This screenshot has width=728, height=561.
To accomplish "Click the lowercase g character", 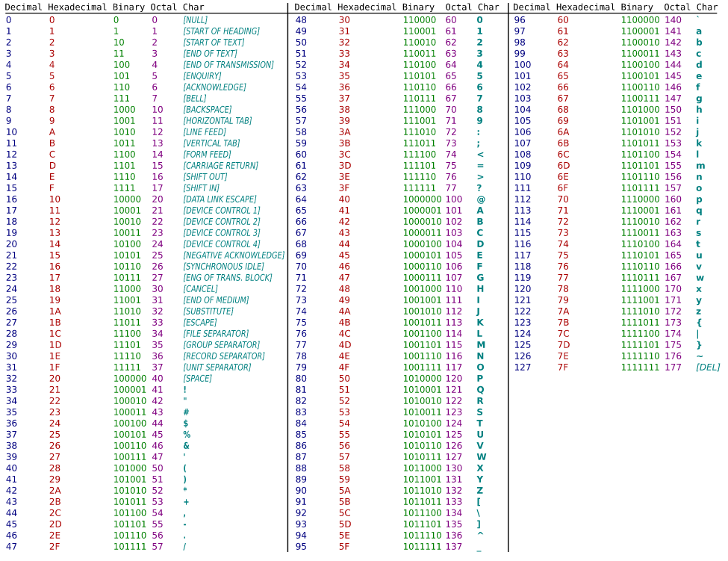I will (699, 99).
